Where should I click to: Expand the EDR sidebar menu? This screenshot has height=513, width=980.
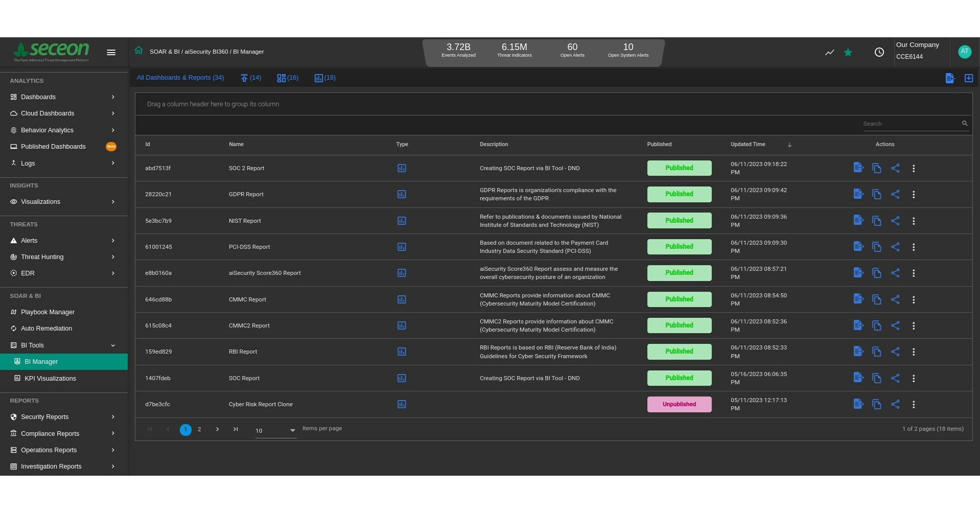[x=64, y=273]
